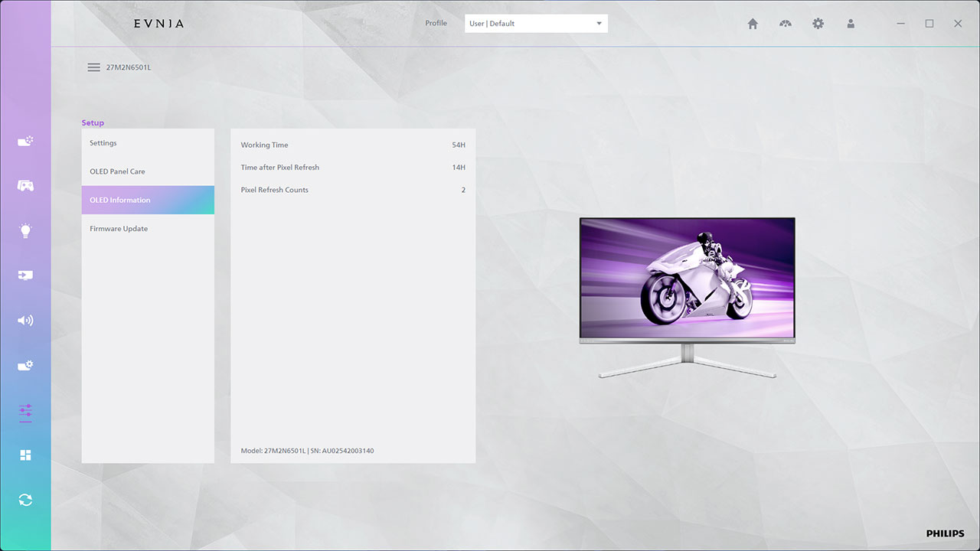The width and height of the screenshot is (980, 551).
Task: Open the screen-with-gear icon in sidebar
Action: (x=25, y=366)
